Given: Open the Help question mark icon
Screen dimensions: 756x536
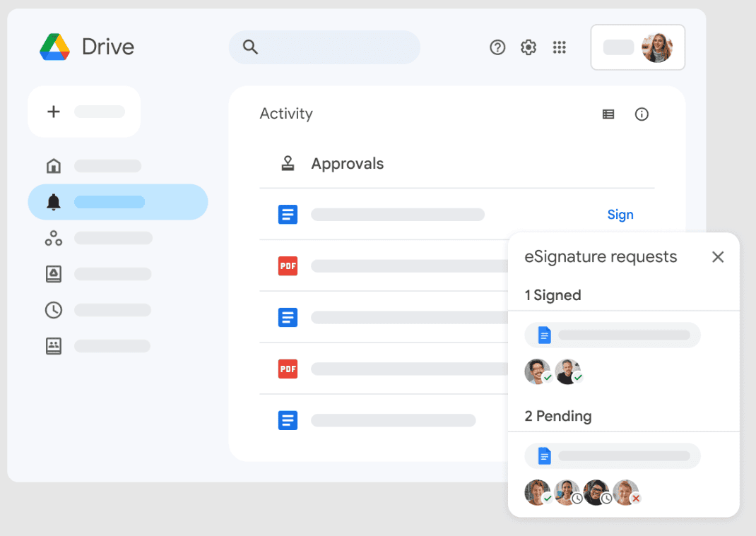Looking at the screenshot, I should click(x=497, y=47).
